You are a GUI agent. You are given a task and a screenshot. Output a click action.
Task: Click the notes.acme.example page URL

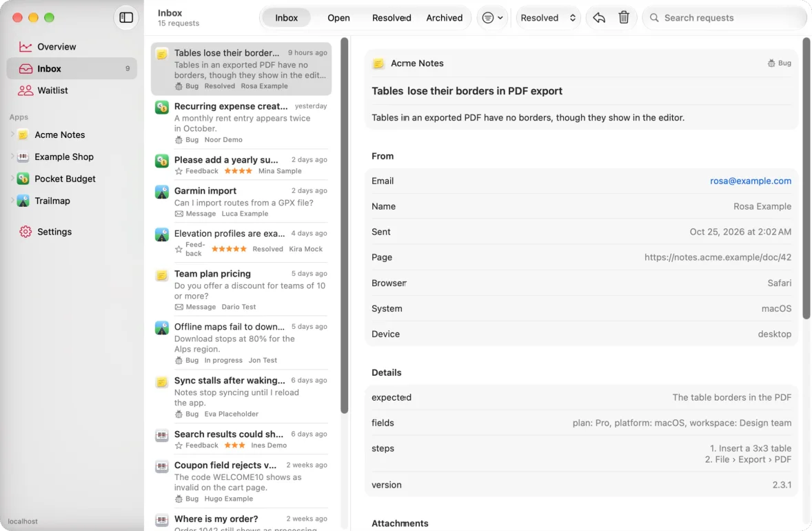coord(718,257)
